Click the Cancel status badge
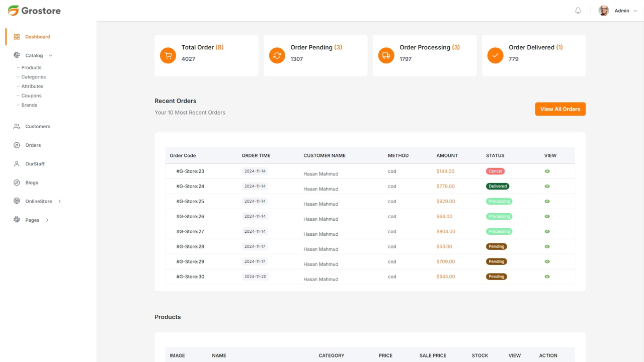This screenshot has height=362, width=644. click(x=495, y=171)
